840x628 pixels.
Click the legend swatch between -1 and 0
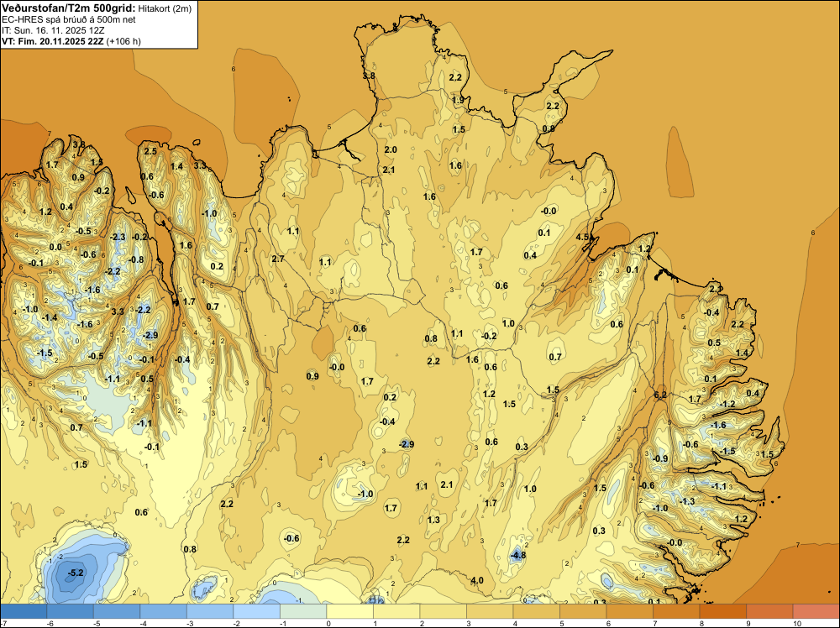(x=303, y=611)
